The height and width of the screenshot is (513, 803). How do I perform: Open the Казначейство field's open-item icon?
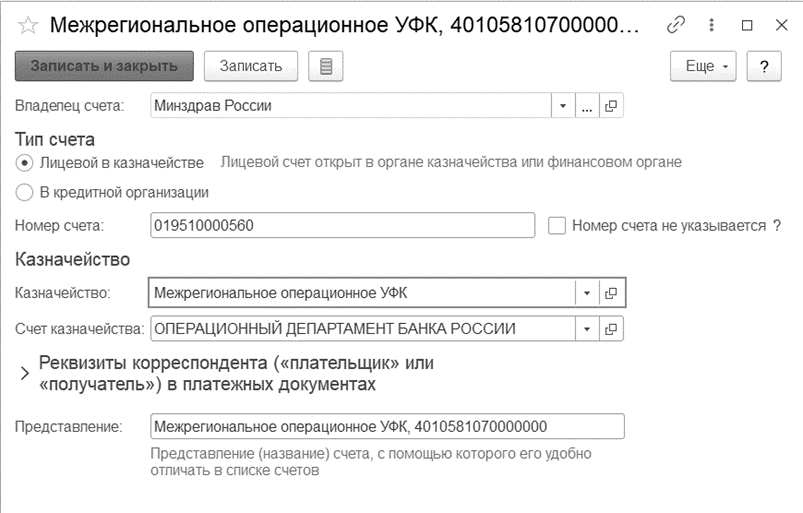(611, 293)
